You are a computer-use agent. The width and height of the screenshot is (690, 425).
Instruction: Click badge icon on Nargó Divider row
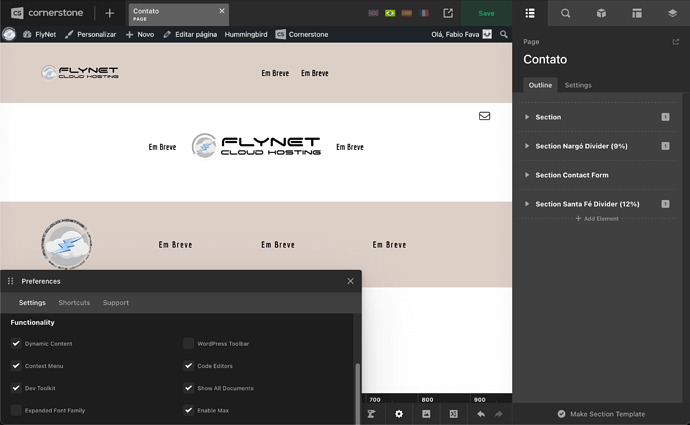tap(665, 146)
